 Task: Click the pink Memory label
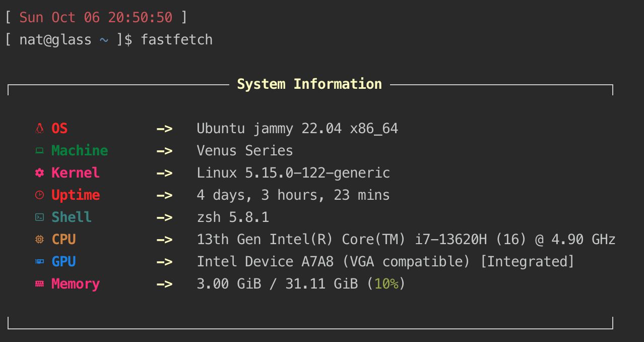click(x=76, y=284)
